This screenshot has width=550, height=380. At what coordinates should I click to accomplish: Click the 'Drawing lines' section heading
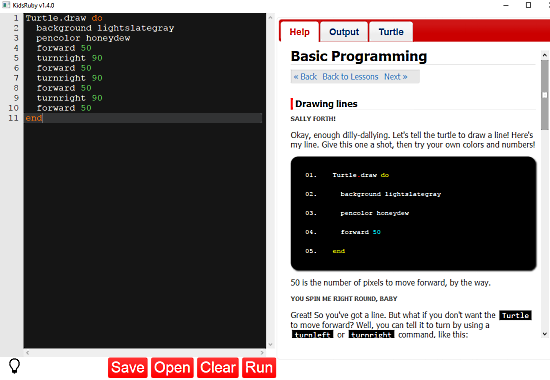click(x=326, y=104)
